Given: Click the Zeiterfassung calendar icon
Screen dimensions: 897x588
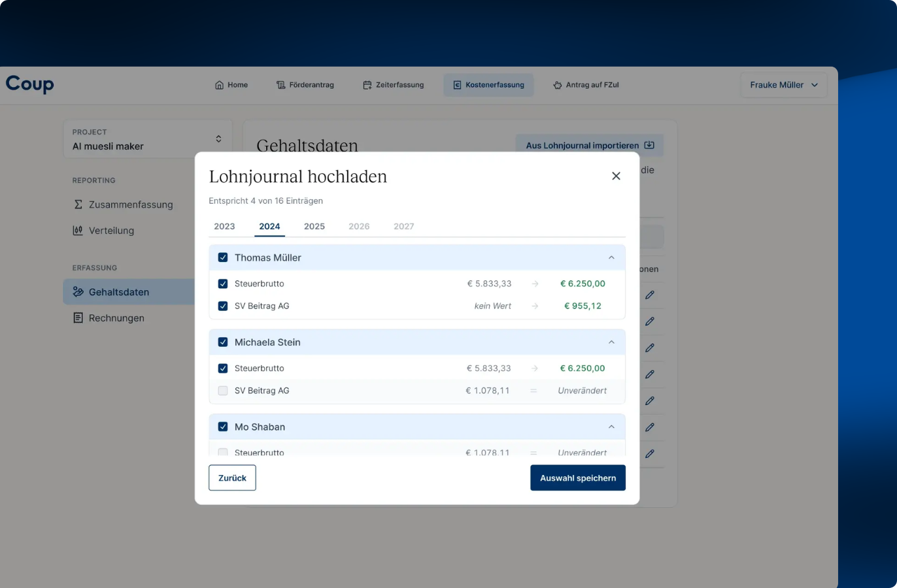Looking at the screenshot, I should (x=367, y=85).
